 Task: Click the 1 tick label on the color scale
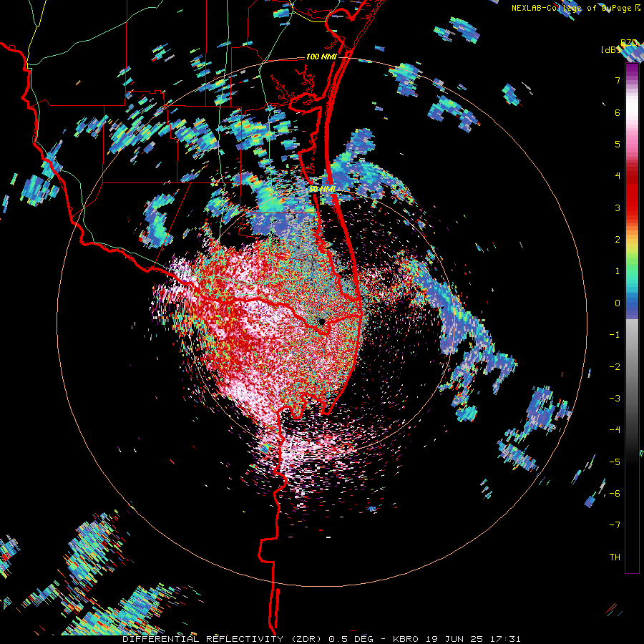pyautogui.click(x=618, y=271)
